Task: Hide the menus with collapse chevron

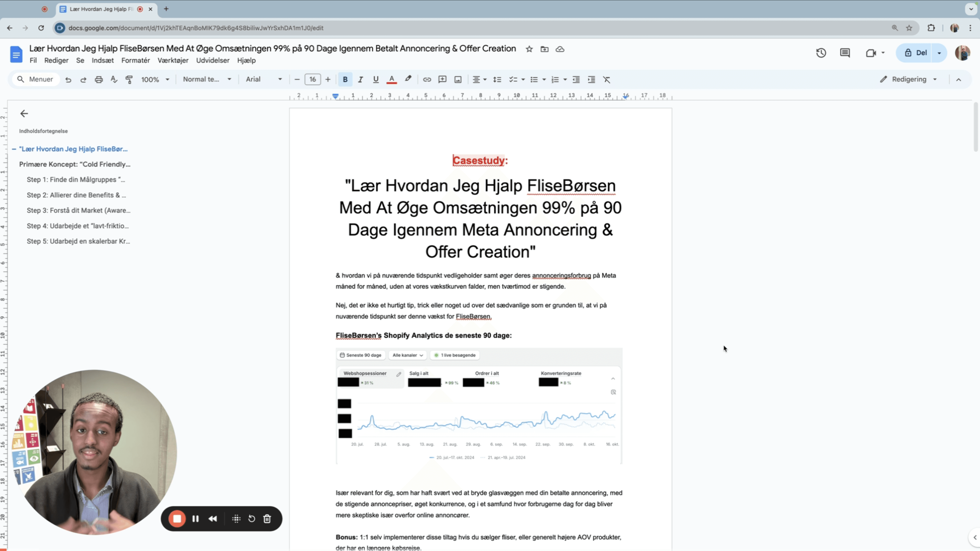Action: click(x=959, y=79)
